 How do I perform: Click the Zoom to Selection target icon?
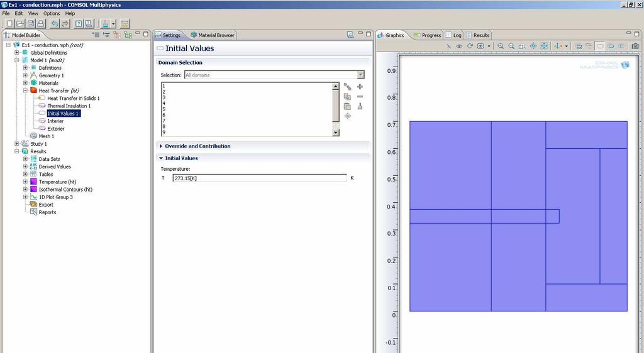tap(347, 116)
